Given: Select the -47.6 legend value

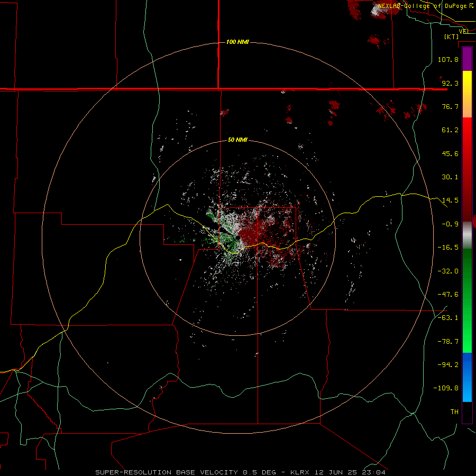Looking at the screenshot, I should (448, 295).
